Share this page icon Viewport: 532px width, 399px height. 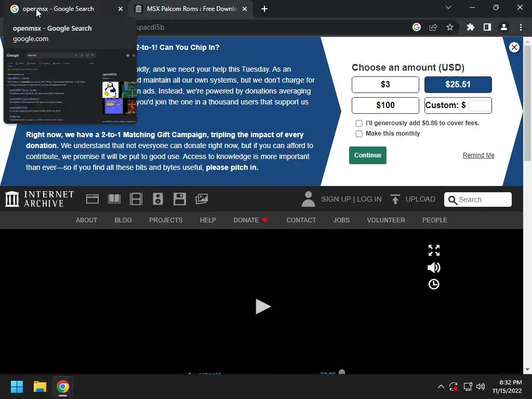pos(433,27)
